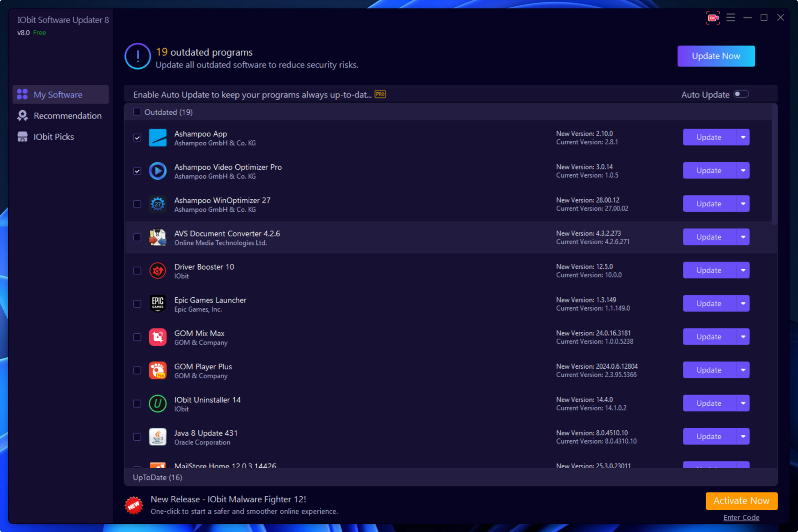This screenshot has height=532, width=798.
Task: Open IObit Picks via its store icon
Action: pos(22,136)
